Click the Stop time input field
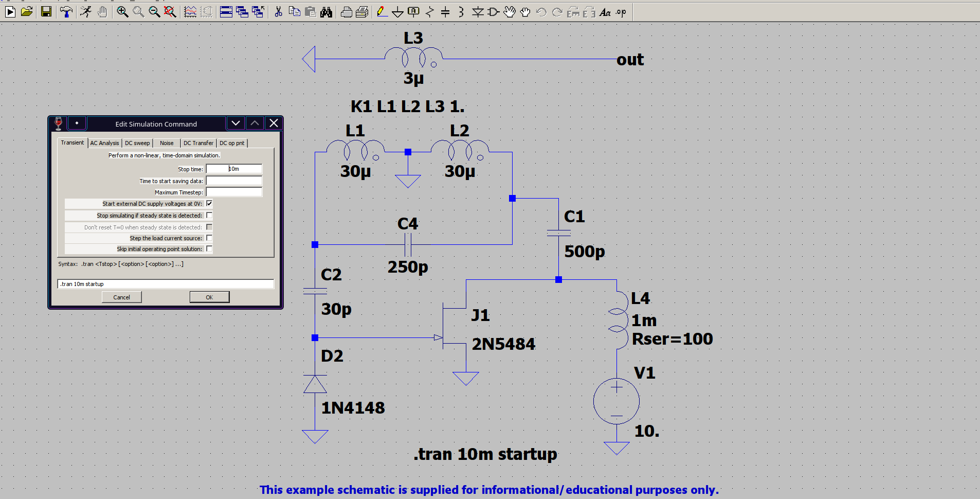 coord(234,169)
